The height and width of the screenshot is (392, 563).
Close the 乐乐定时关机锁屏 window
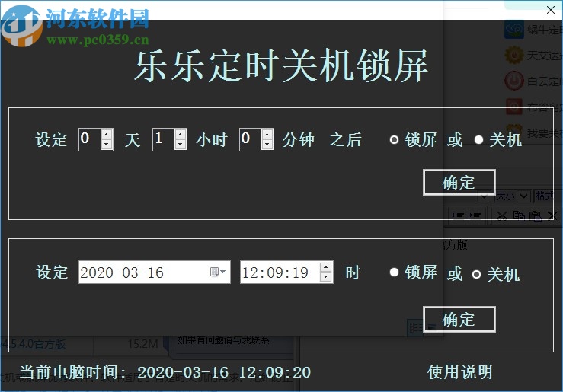click(551, 10)
